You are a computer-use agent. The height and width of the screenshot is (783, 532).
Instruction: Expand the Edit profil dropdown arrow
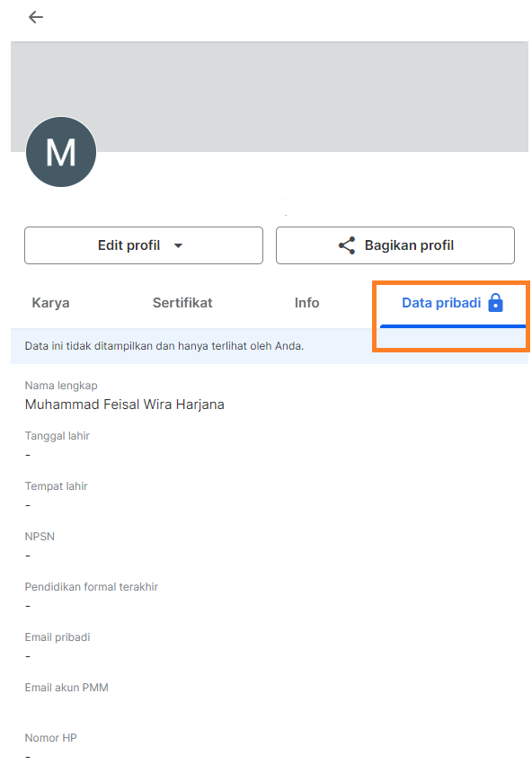pyautogui.click(x=178, y=245)
